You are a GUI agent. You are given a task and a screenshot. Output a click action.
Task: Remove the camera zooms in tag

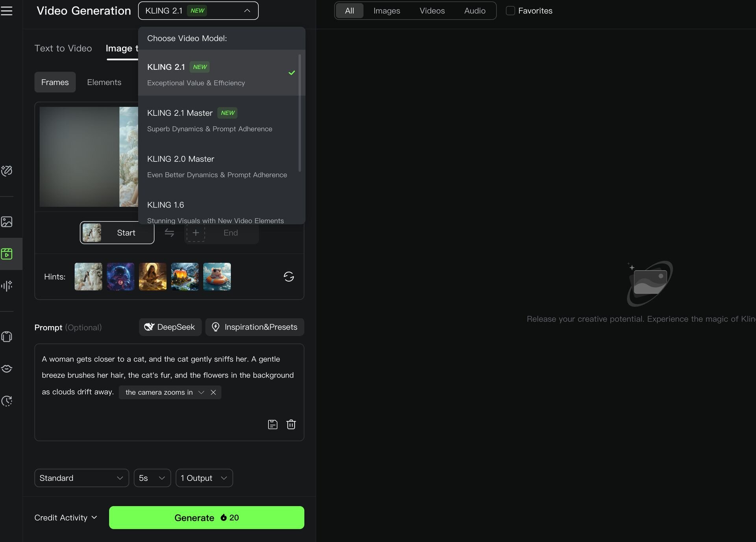point(213,392)
